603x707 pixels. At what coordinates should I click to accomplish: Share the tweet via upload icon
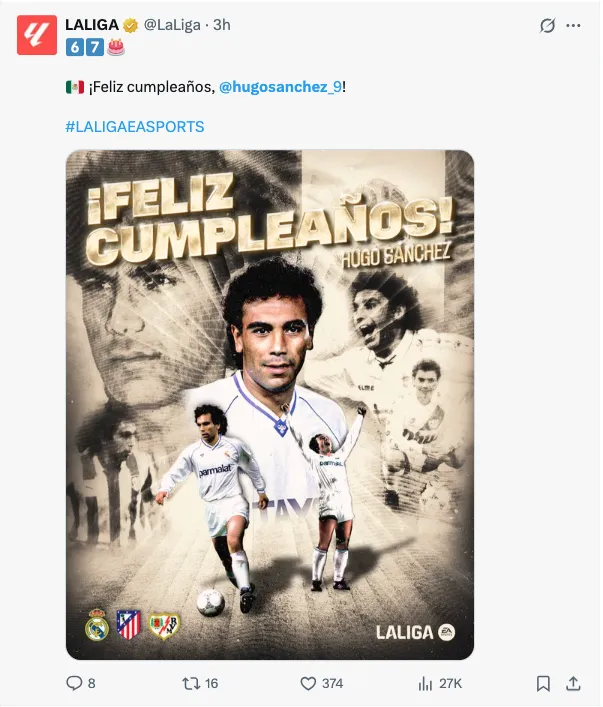(x=573, y=684)
